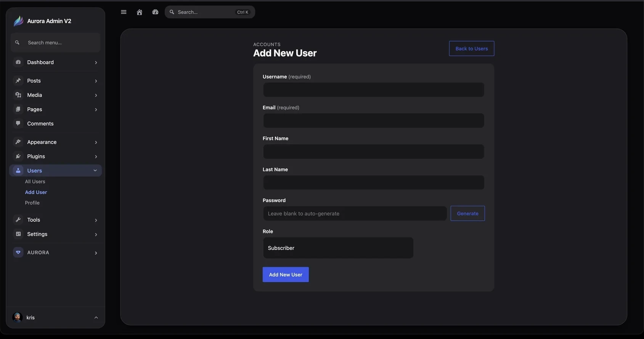Click the Dashboard sidebar icon
Image resolution: width=644 pixels, height=339 pixels.
tap(18, 62)
